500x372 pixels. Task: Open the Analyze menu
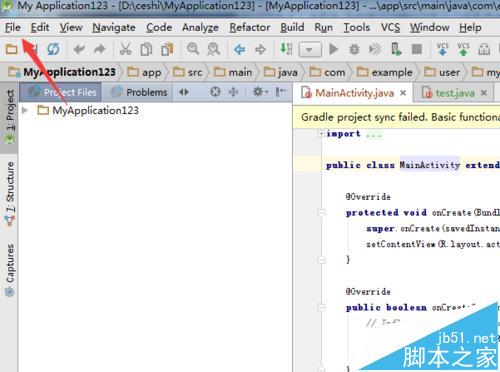pos(200,27)
